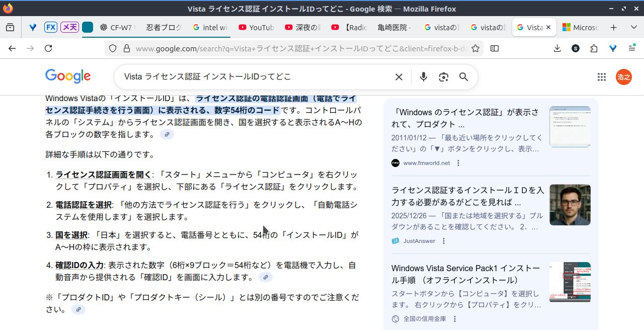Open source link chip after ご注意ください note
The width and height of the screenshot is (644, 330).
[x=78, y=309]
